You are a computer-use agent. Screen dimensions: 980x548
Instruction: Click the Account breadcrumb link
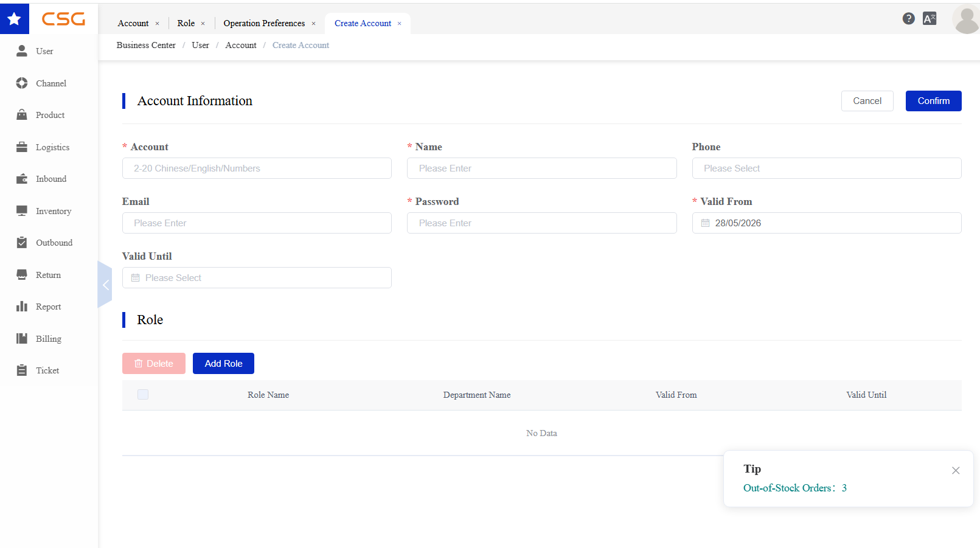pyautogui.click(x=241, y=46)
